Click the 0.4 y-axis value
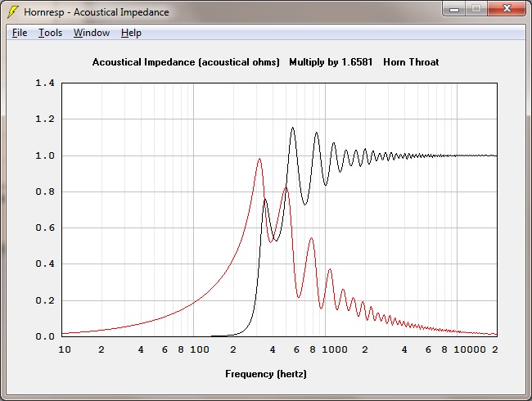 (45, 264)
